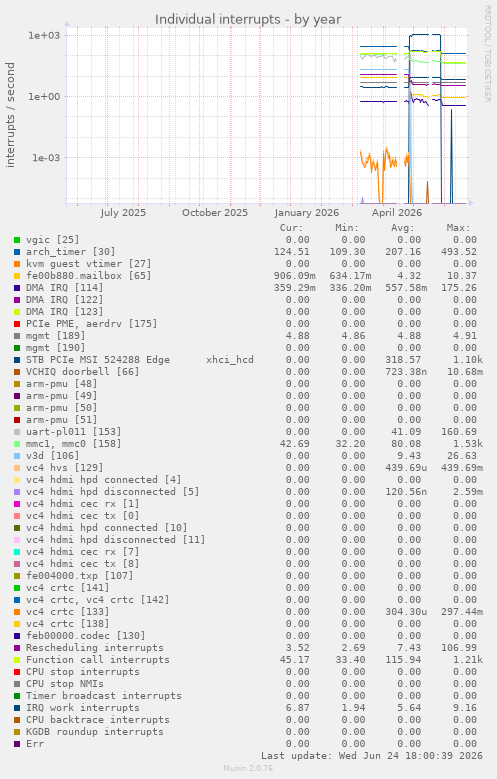Select the STB PCIe MSI xhci_hcd legend entry

pyautogui.click(x=140, y=360)
